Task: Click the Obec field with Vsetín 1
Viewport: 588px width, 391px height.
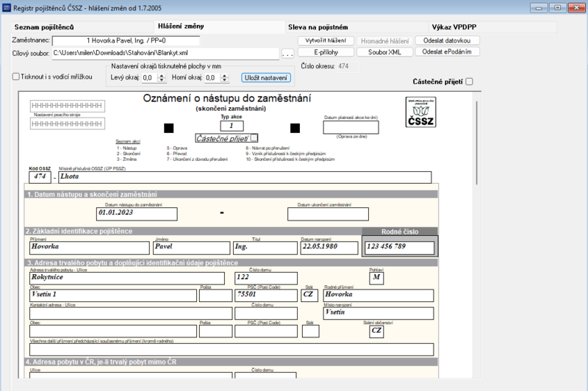Action: point(113,295)
